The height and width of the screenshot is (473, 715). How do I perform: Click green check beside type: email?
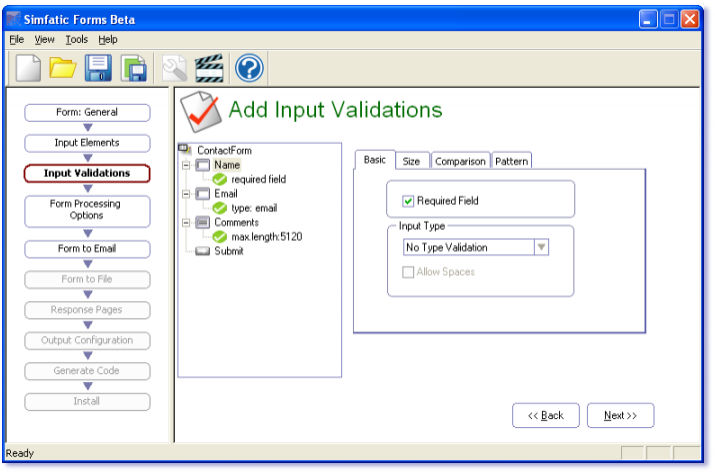220,208
